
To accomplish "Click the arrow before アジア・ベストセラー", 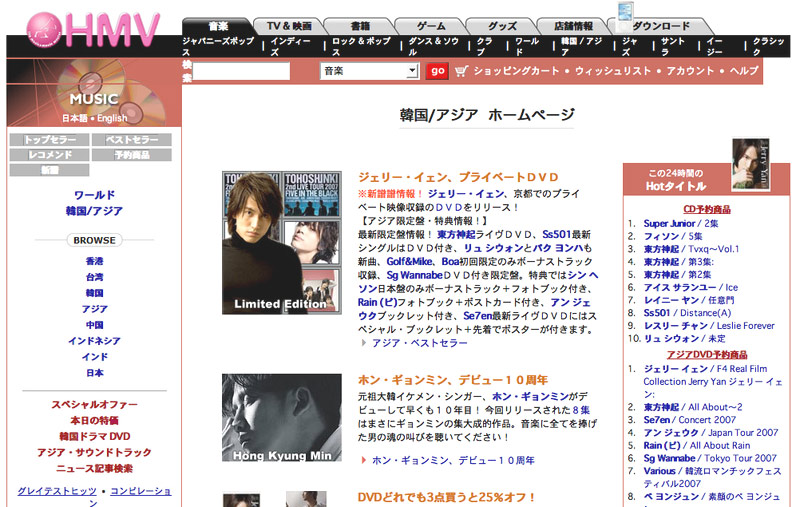I will tap(364, 343).
